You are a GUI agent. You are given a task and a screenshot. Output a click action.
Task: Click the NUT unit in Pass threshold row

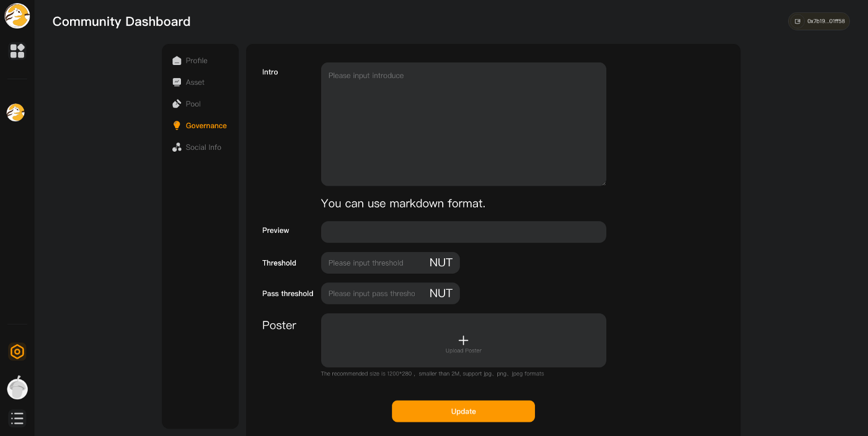point(441,294)
